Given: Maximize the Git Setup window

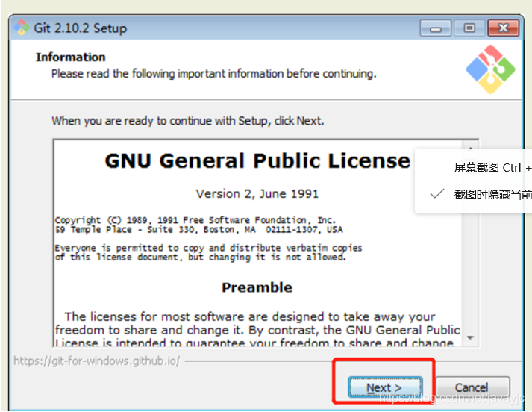Looking at the screenshot, I should (x=469, y=28).
